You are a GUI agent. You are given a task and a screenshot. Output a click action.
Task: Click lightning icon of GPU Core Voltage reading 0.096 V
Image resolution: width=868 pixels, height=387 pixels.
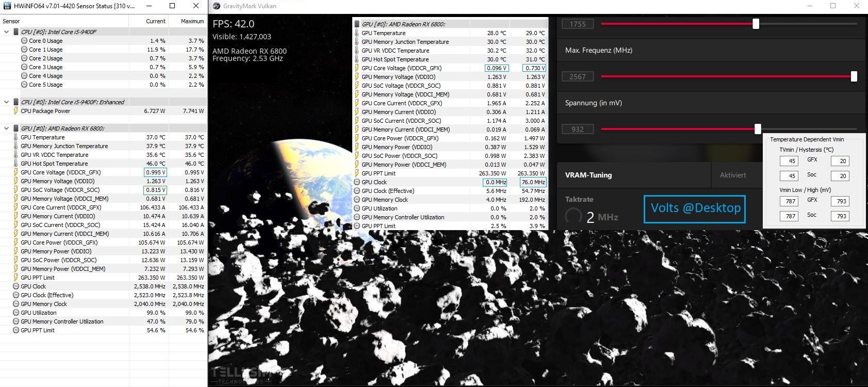pos(357,68)
